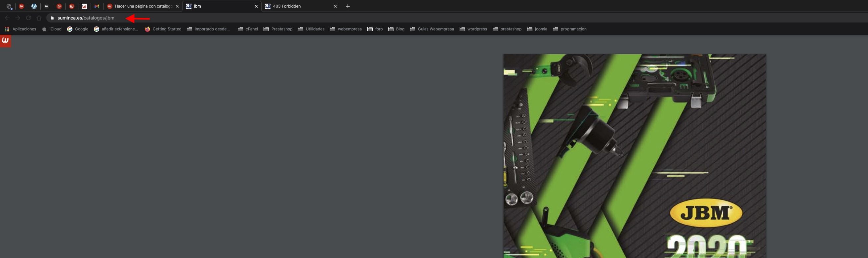Expand the foro bookmark folder
Image resolution: width=868 pixels, height=258 pixels.
click(x=375, y=29)
